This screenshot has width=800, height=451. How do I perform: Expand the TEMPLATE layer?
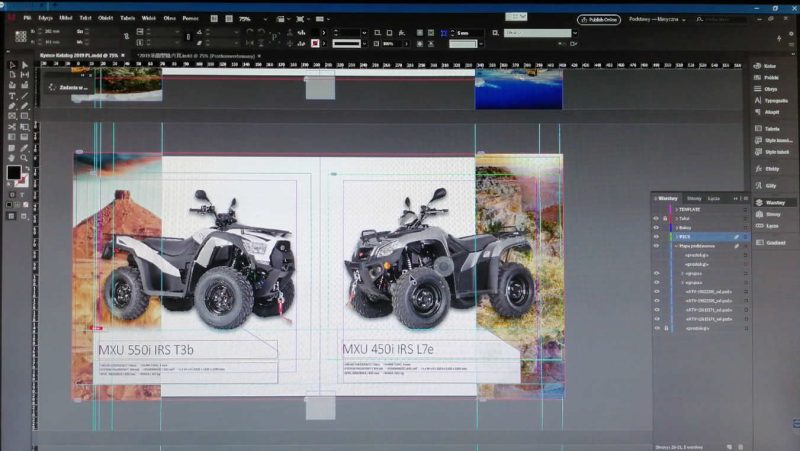tap(677, 210)
